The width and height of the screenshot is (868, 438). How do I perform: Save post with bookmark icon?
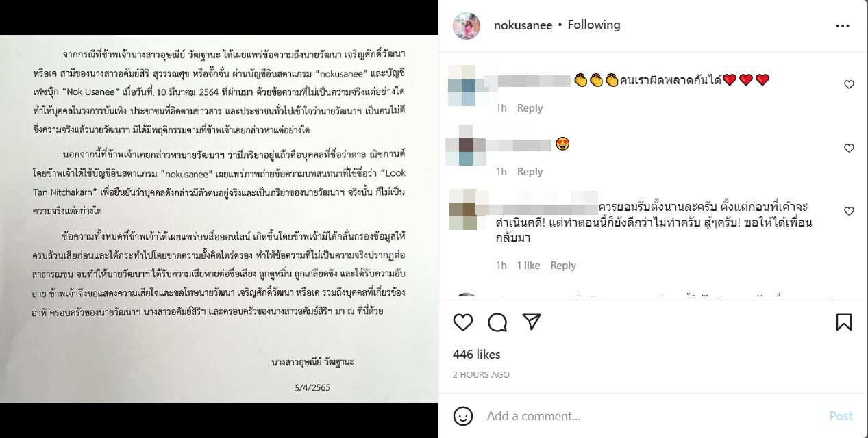(844, 322)
